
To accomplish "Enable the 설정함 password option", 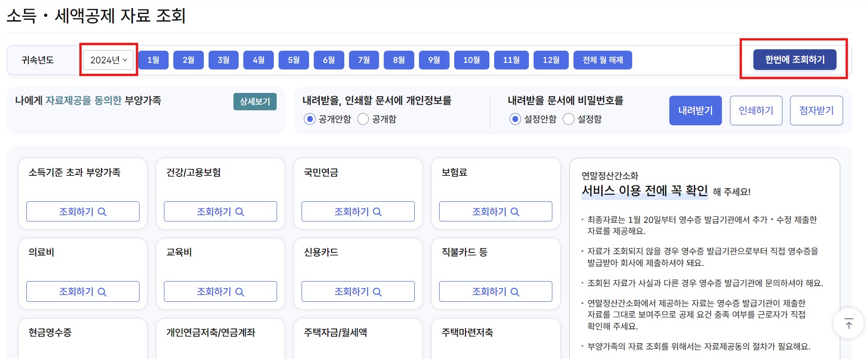I will 568,119.
